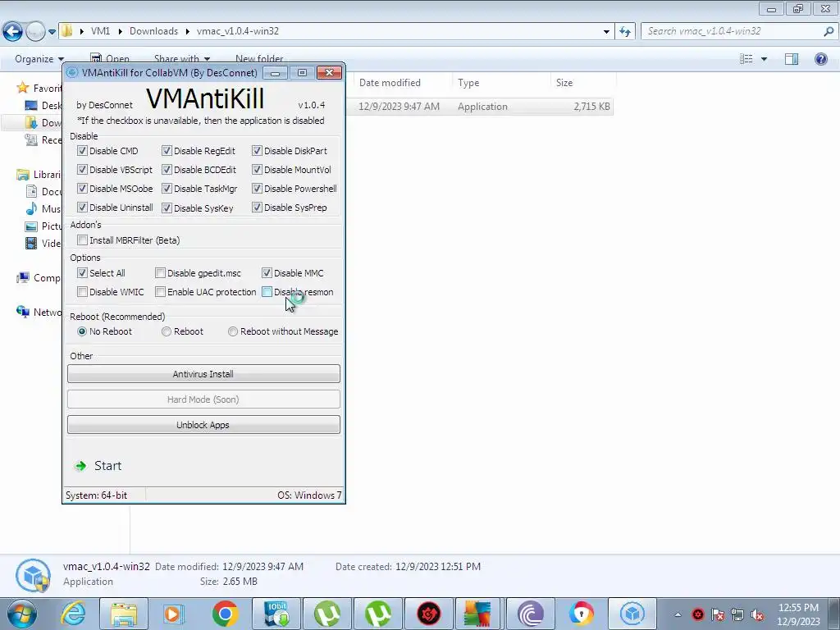Click the taskbar clock showing 12:55 PM

[x=798, y=614]
